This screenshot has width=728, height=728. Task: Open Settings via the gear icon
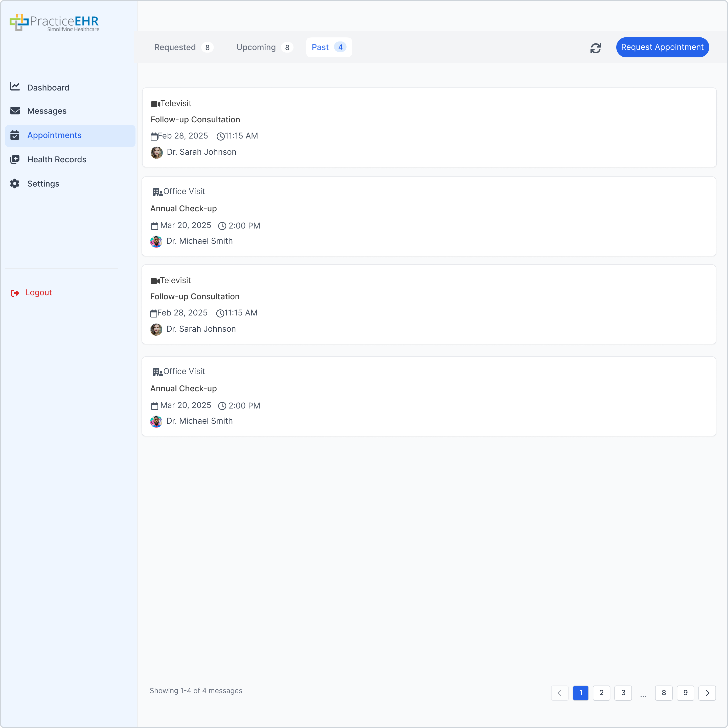(15, 184)
